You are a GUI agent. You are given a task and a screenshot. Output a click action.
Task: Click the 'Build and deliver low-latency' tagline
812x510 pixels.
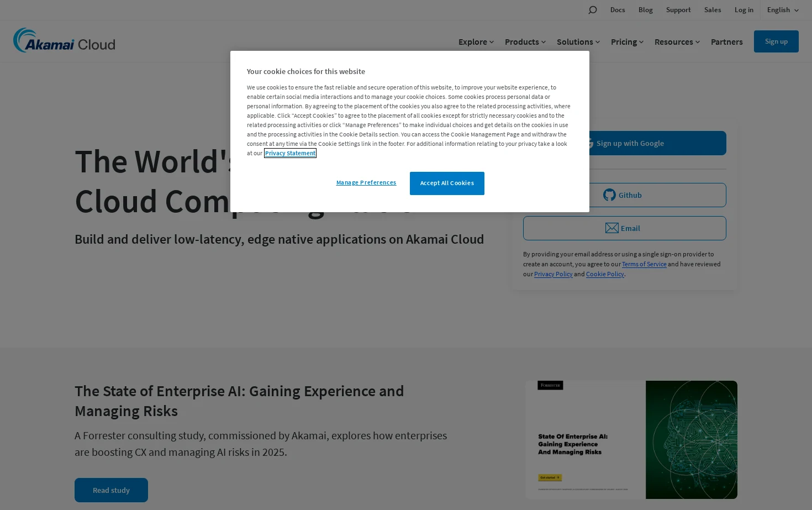280,239
